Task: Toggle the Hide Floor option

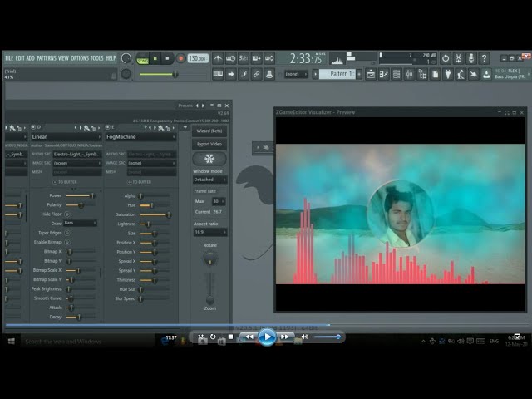Action: point(66,214)
